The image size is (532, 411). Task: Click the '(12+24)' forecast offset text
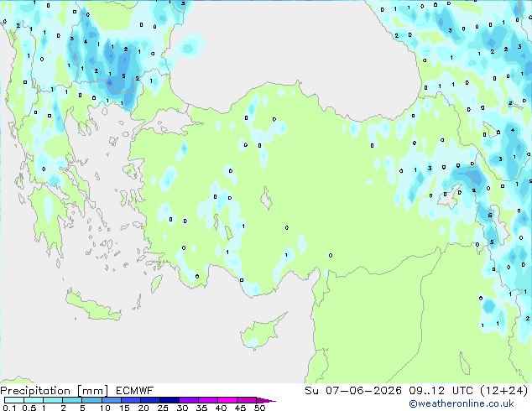[x=504, y=391]
